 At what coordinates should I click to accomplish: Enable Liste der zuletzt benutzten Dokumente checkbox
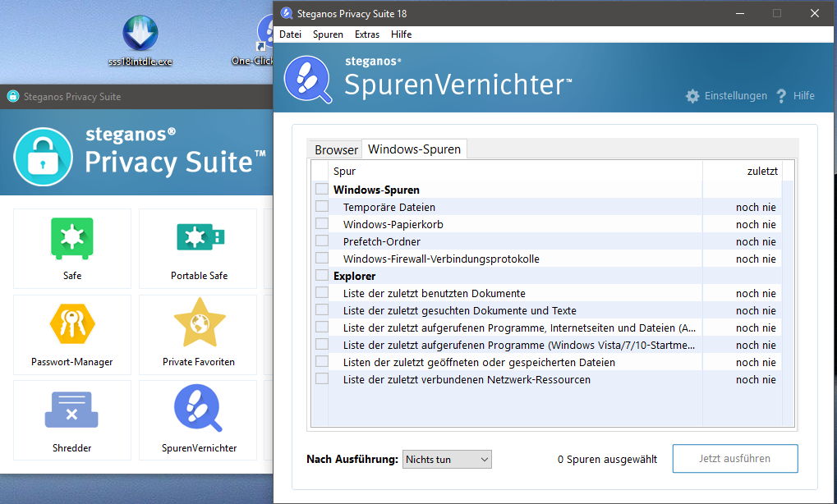coord(322,292)
